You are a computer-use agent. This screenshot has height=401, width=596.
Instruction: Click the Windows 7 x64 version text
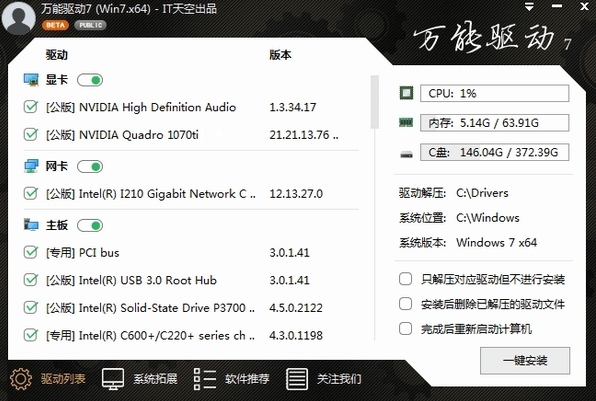496,243
